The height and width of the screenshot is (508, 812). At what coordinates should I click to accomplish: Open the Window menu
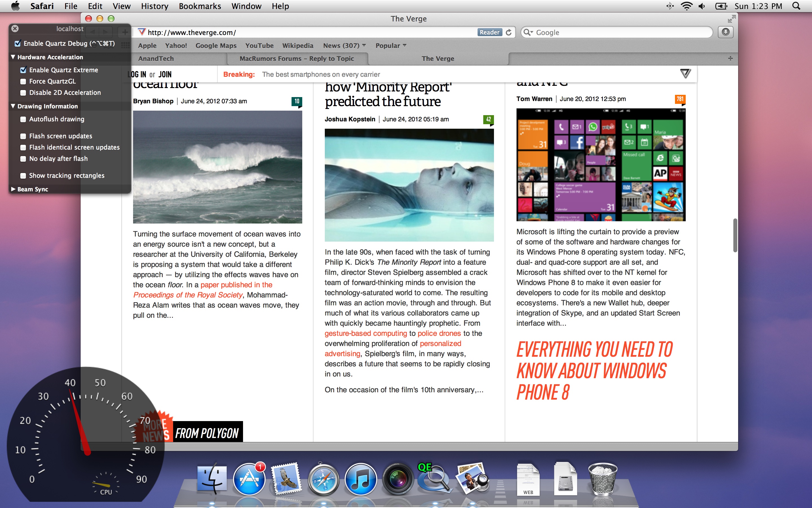(x=246, y=6)
